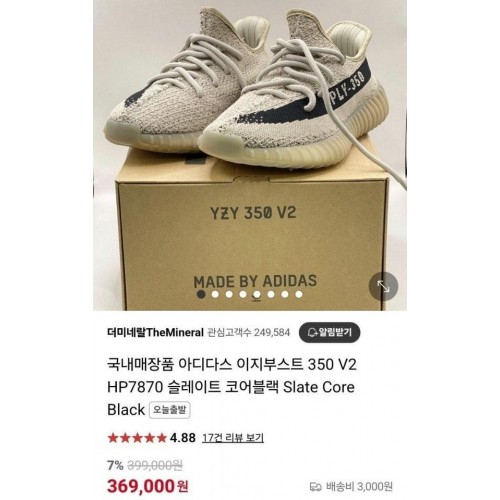500x500 pixels.
Task: Open the 더미네랄TheMineral store page
Action: (x=155, y=332)
